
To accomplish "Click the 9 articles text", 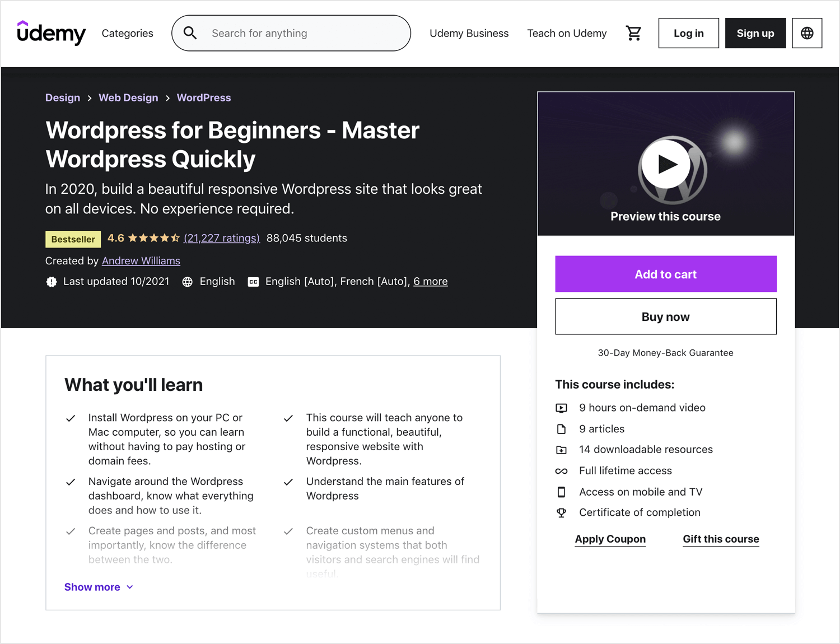I will (602, 429).
